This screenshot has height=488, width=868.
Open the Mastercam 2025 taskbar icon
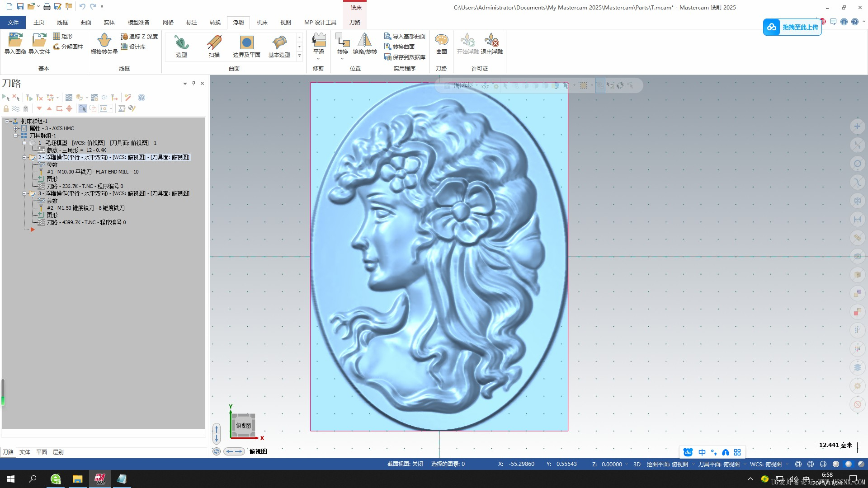click(x=100, y=479)
